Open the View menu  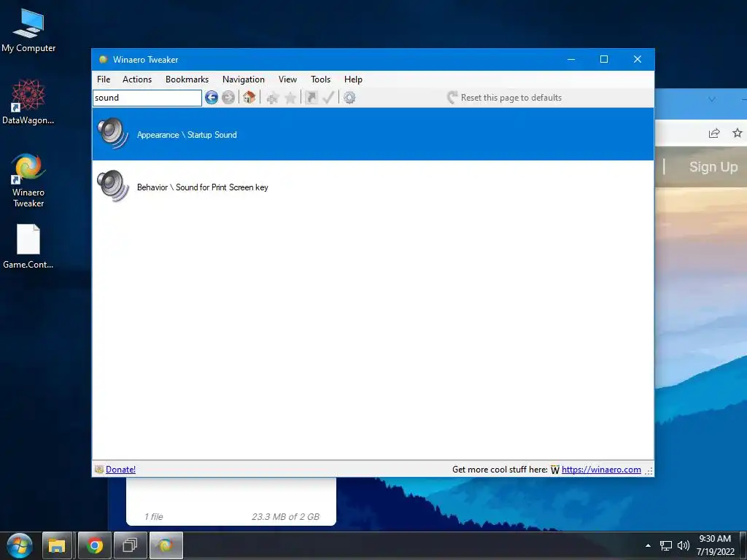[287, 79]
